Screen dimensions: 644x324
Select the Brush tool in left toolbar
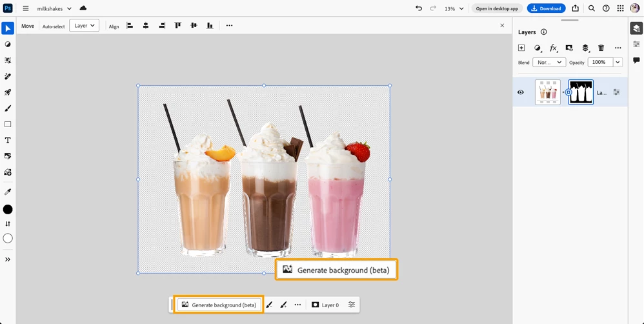pyautogui.click(x=8, y=108)
